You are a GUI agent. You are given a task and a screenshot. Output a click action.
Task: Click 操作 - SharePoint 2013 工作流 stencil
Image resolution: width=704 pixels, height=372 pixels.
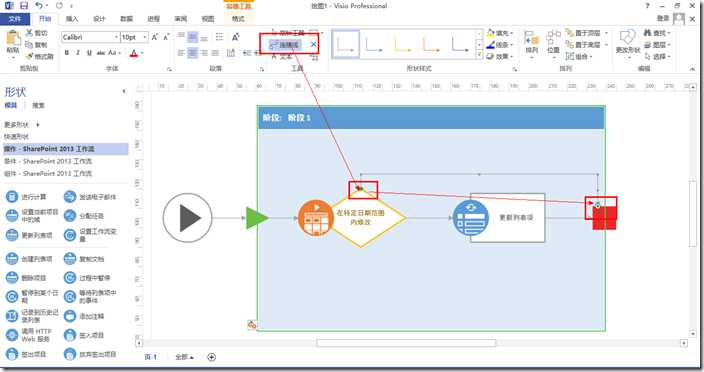66,149
